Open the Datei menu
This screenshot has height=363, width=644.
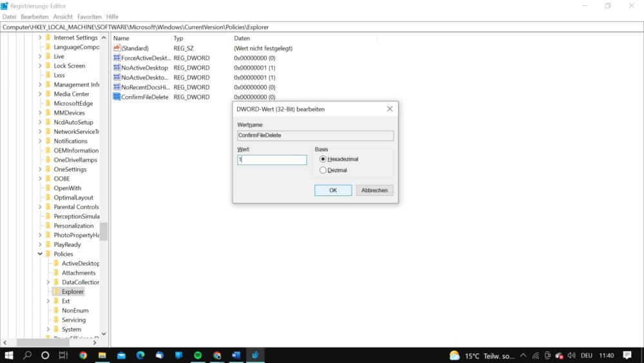9,17
